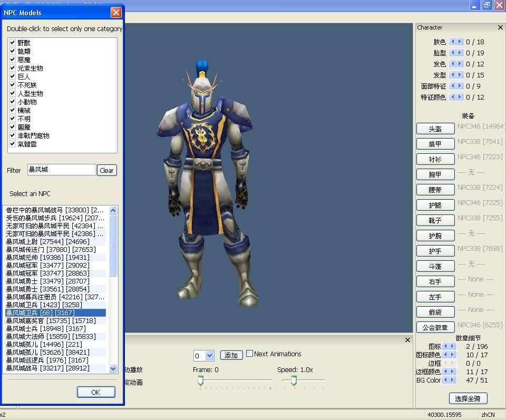Click right arrow for 脸型 face type
This screenshot has width=506, height=420.
[460, 53]
